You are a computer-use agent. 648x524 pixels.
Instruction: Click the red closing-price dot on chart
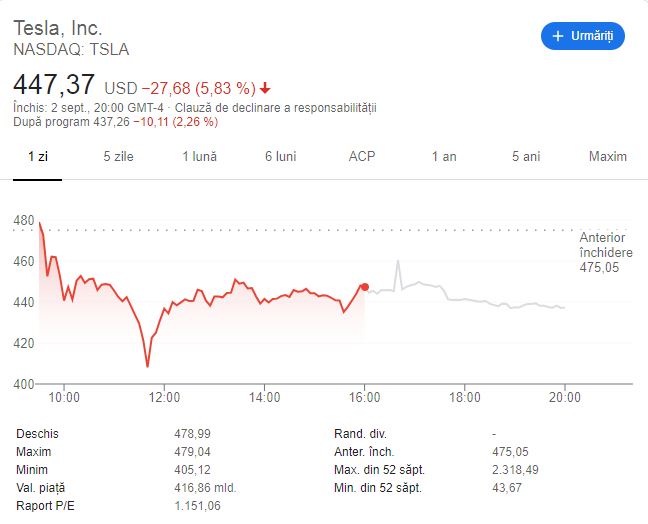tap(364, 287)
